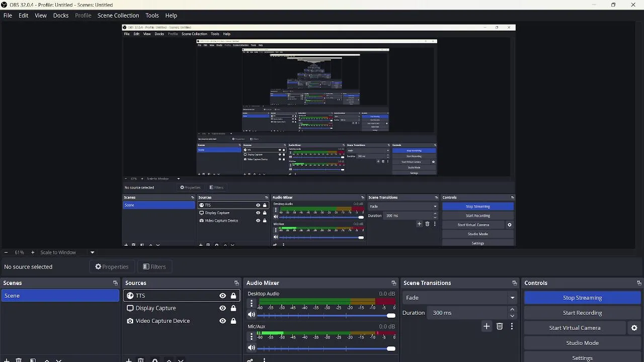Click Stop Streaming button

tap(582, 298)
